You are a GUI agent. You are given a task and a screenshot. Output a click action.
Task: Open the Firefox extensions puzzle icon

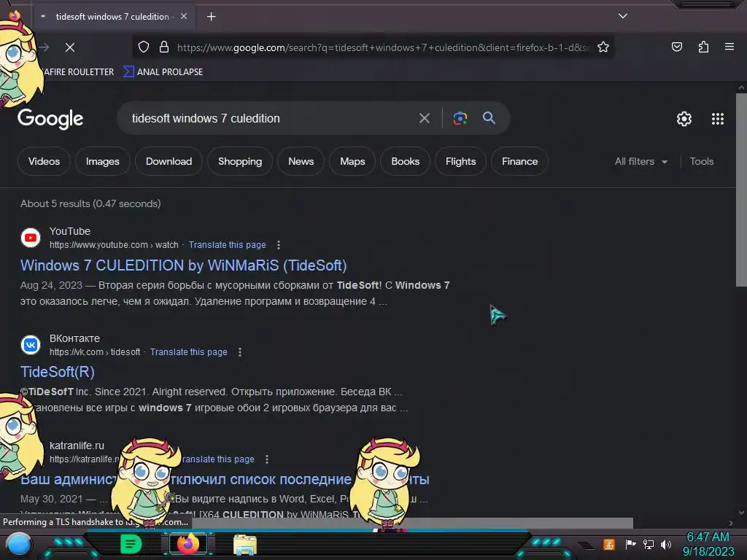click(x=703, y=47)
